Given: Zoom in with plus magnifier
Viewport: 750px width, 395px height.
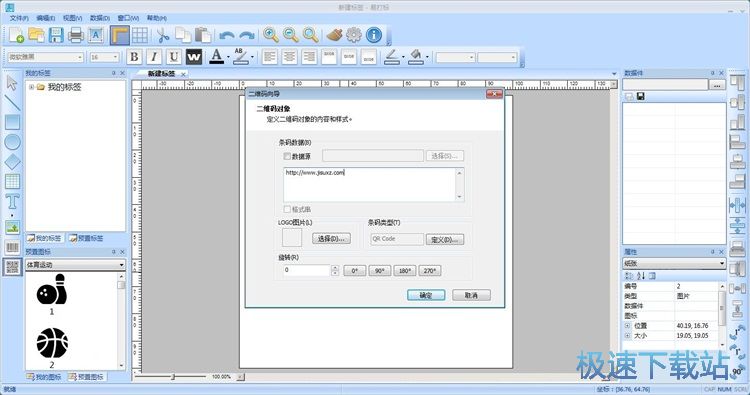Looking at the screenshot, I should [271, 35].
